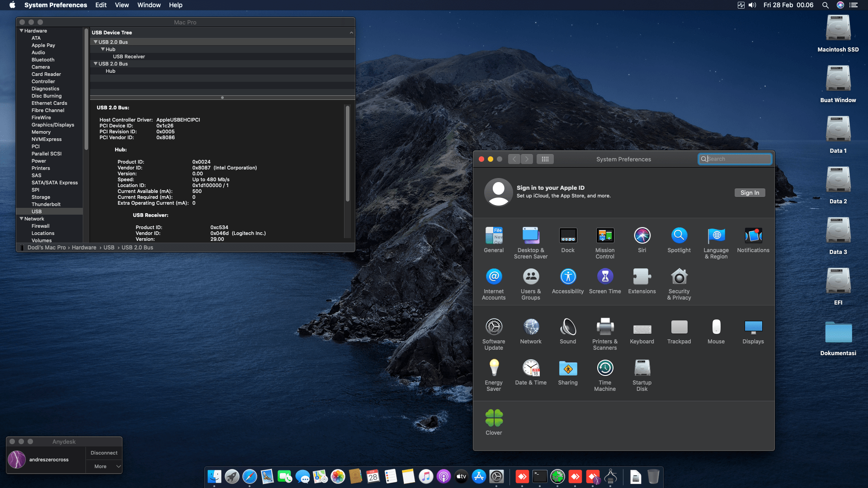Open Mouse preferences pane
The height and width of the screenshot is (488, 868).
pyautogui.click(x=716, y=331)
